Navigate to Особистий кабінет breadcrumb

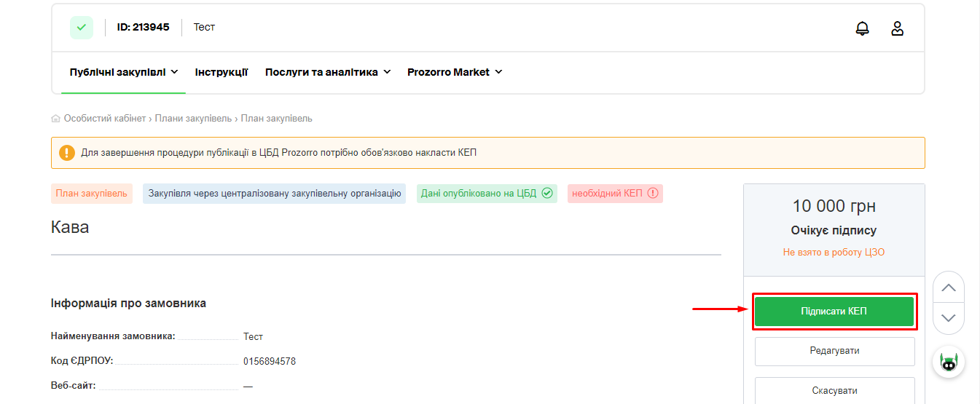tap(105, 119)
